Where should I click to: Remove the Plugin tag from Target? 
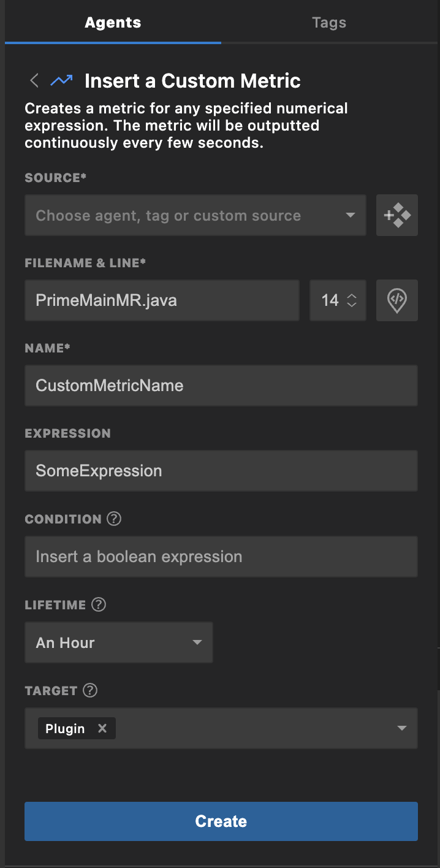102,728
